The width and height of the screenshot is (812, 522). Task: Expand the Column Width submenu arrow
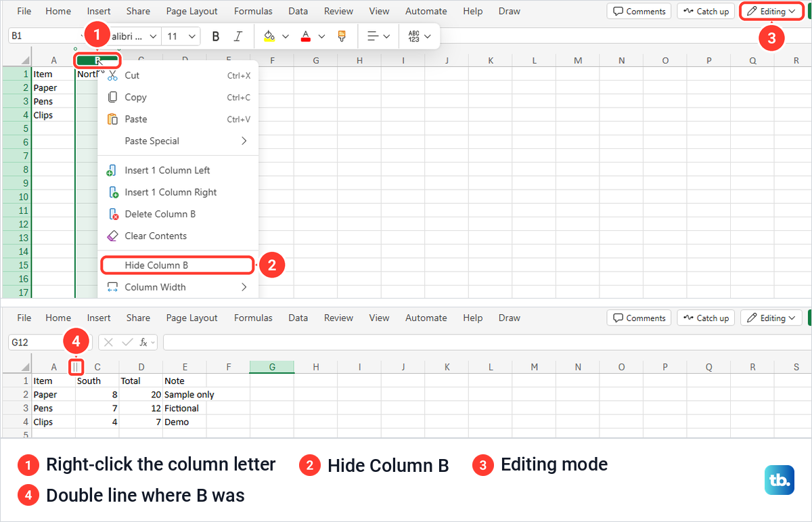click(244, 287)
